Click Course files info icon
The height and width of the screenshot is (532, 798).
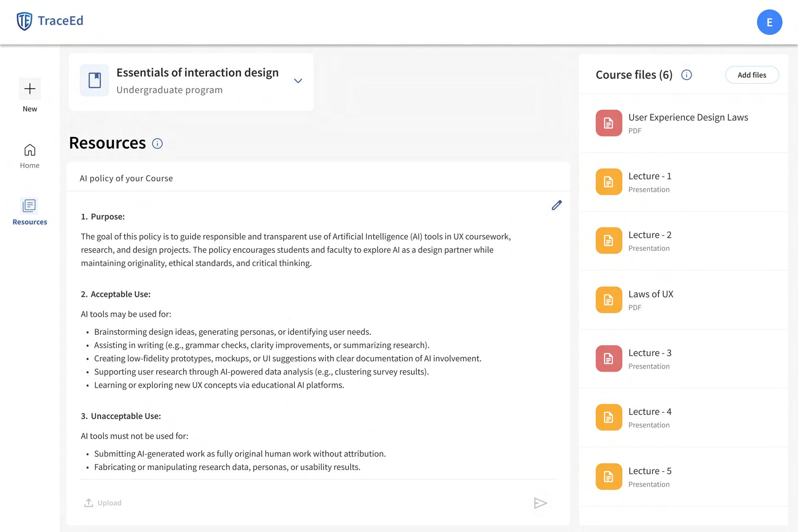coord(686,75)
